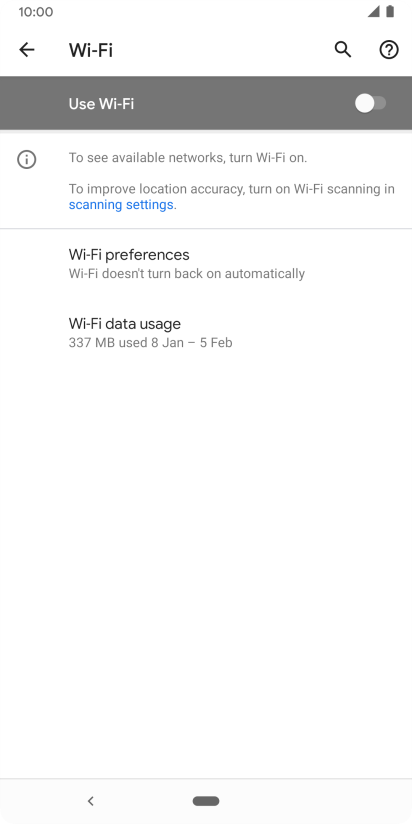Tap the info circle icon
Viewport: 412px width, 824px height.
tap(26, 159)
